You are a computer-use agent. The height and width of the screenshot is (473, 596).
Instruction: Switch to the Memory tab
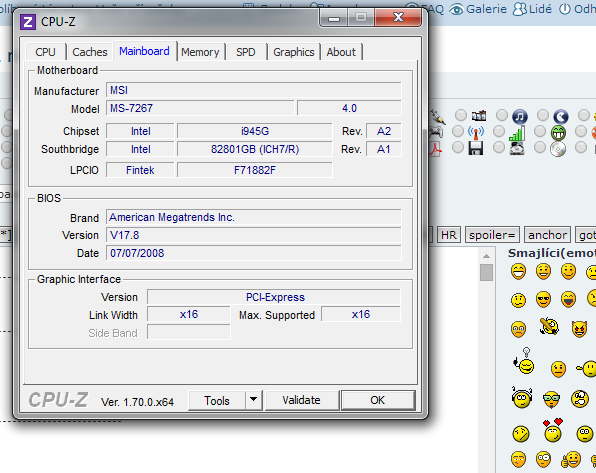coord(200,52)
